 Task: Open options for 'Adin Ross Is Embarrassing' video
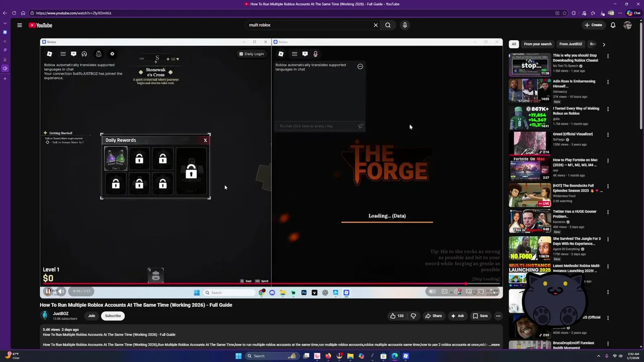[608, 82]
